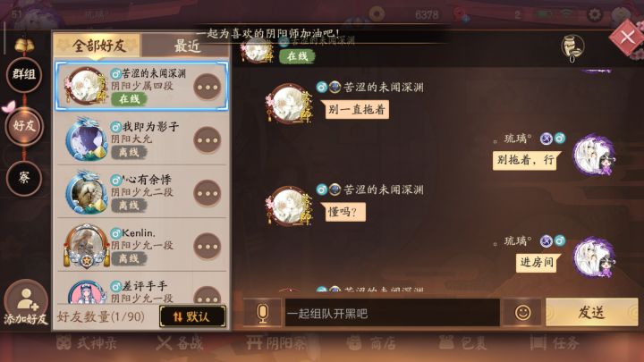The image size is (644, 362).
Task: Select the 好友 friends circle icon
Action: (24, 126)
